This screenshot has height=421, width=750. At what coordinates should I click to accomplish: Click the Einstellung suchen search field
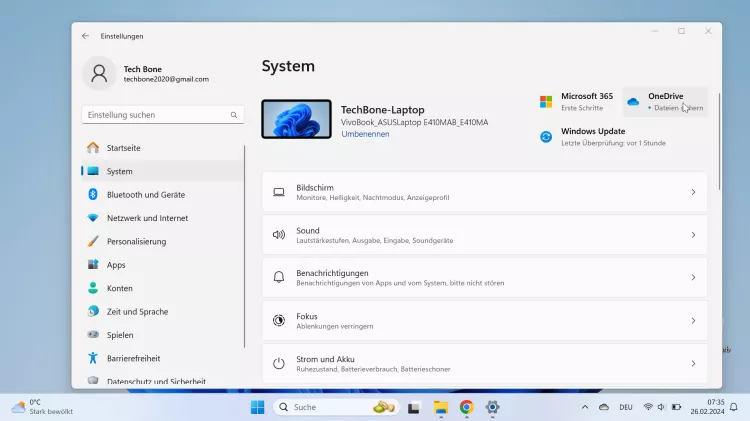pyautogui.click(x=163, y=115)
